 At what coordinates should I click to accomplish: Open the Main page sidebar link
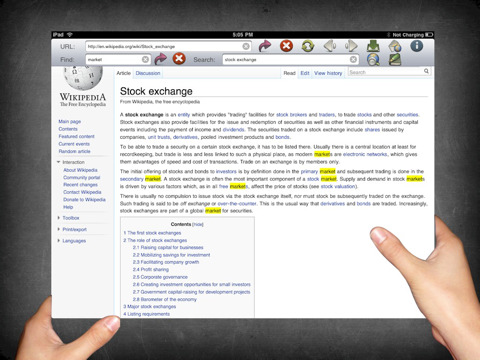(x=70, y=121)
